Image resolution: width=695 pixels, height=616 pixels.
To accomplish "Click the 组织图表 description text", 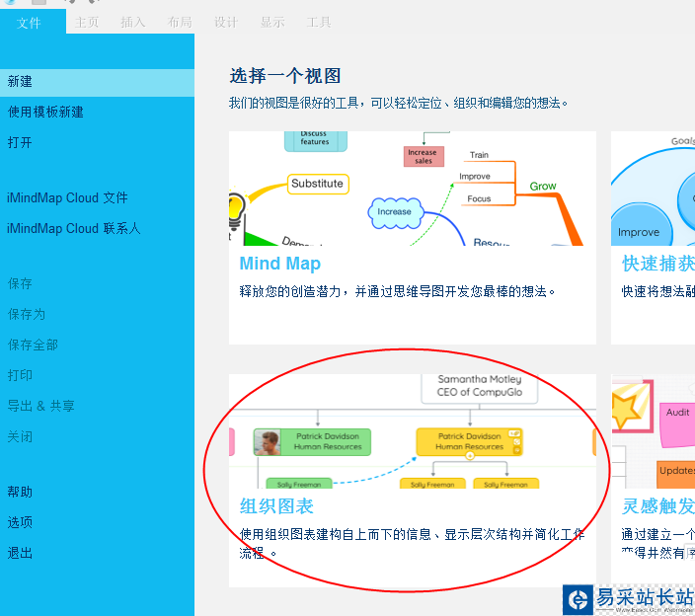I will 413,543.
